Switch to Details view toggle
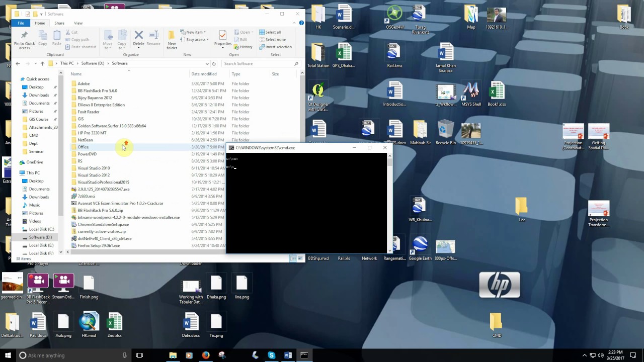Viewport: 644px width, 362px height. click(293, 258)
